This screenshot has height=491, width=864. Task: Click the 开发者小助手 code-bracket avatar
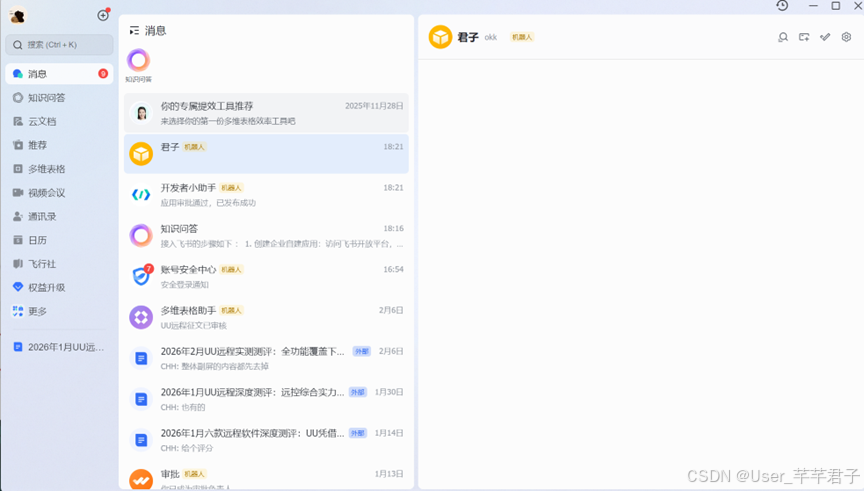(141, 195)
